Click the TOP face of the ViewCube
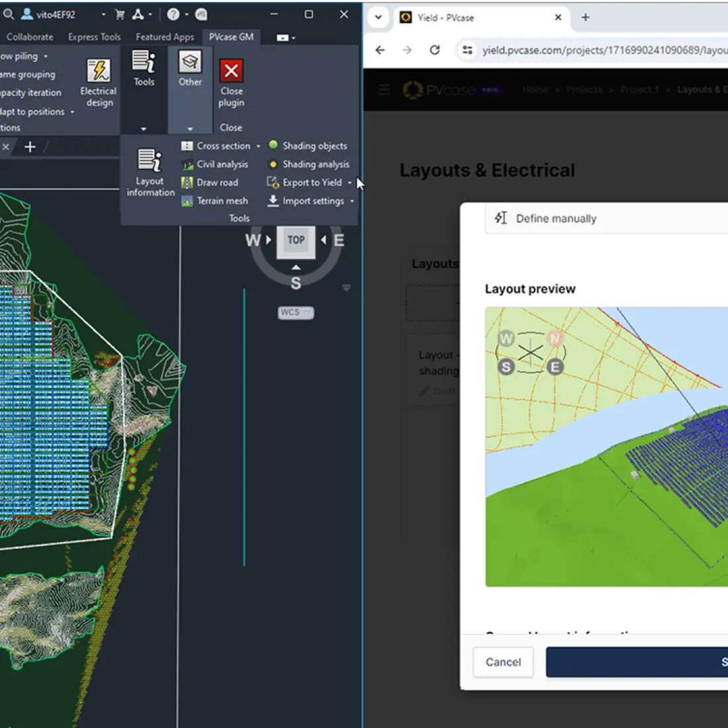The width and height of the screenshot is (728, 728). 296,242
